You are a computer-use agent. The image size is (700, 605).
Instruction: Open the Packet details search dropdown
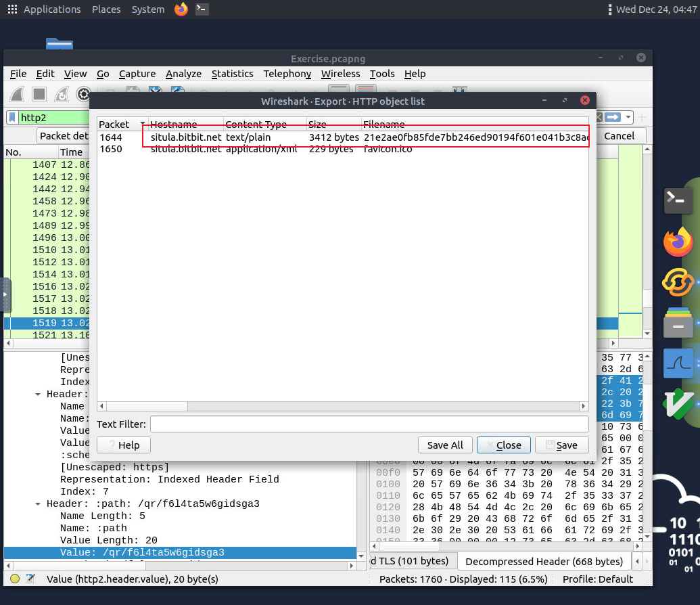[64, 136]
